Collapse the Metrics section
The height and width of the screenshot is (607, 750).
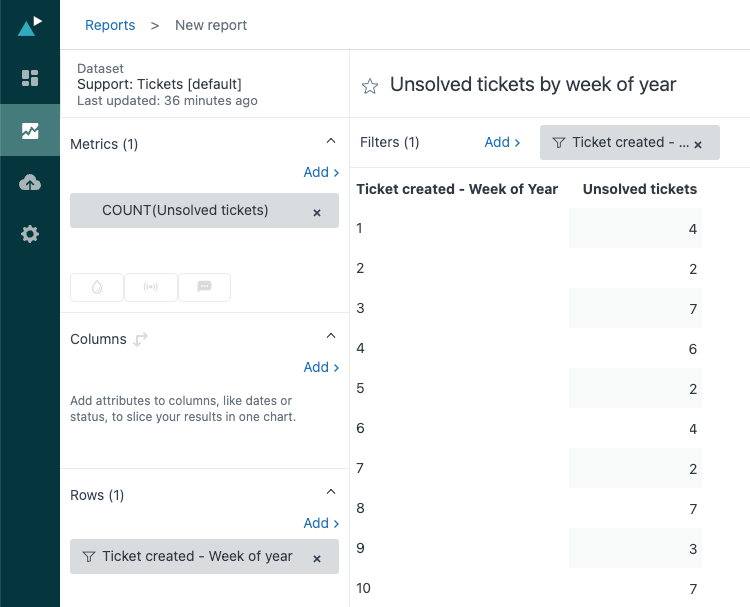331,141
